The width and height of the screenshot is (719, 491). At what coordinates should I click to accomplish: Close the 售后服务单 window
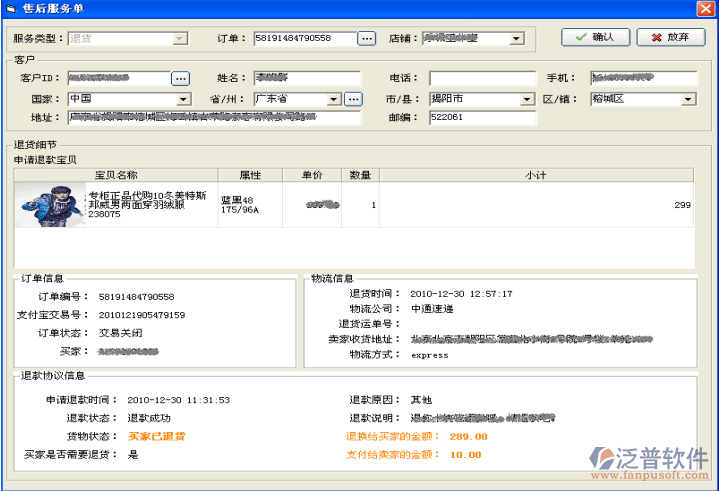pos(703,8)
